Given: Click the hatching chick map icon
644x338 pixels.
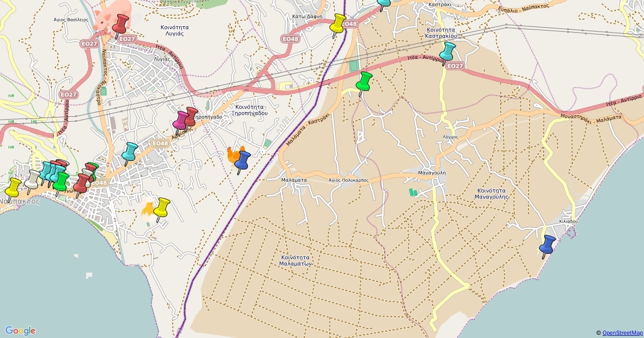Looking at the screenshot, I should pos(148,209).
